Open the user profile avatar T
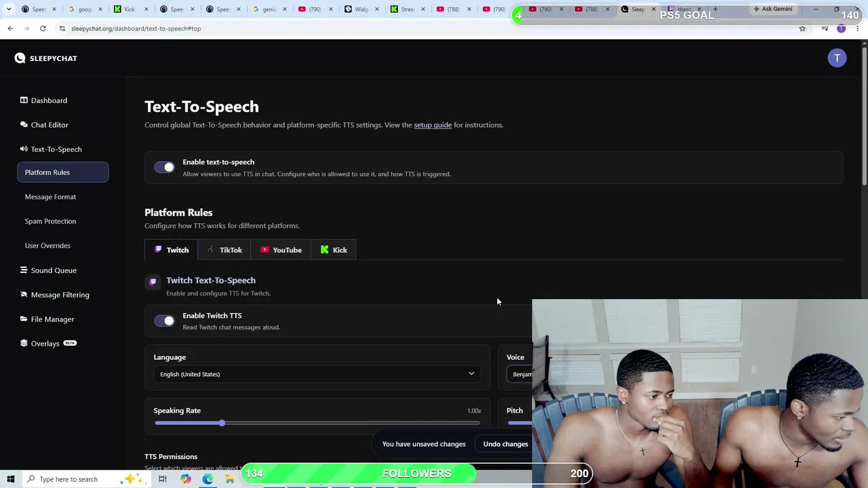The image size is (868, 488). (837, 58)
